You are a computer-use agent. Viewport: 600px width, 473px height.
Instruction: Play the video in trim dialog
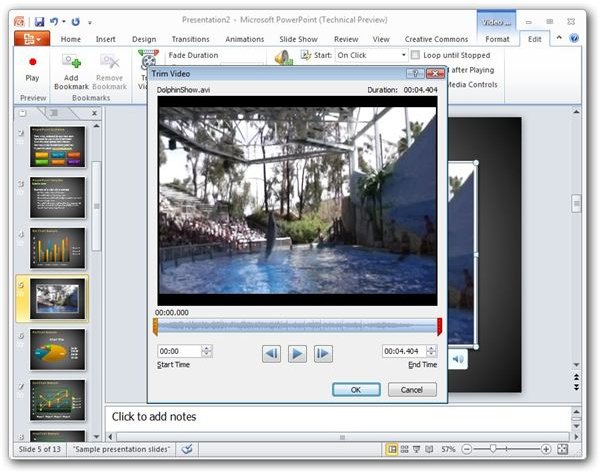(297, 354)
